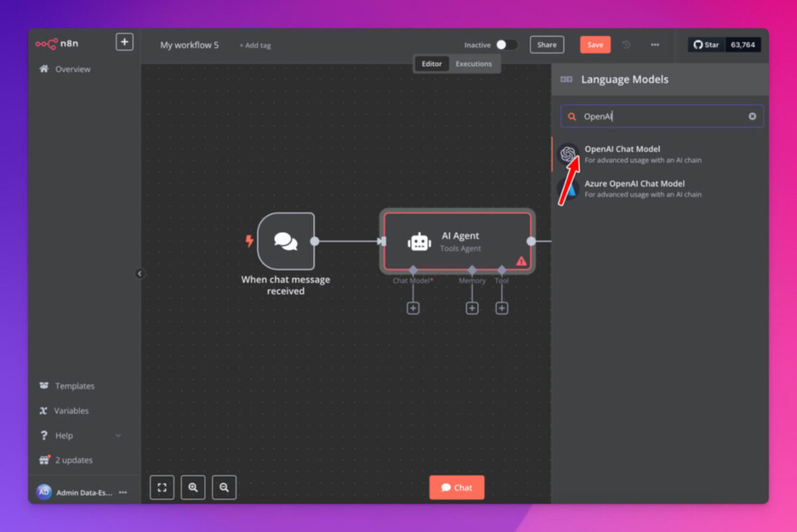Switch to the Executions tab
Viewport: 797px width, 532px height.
point(474,64)
